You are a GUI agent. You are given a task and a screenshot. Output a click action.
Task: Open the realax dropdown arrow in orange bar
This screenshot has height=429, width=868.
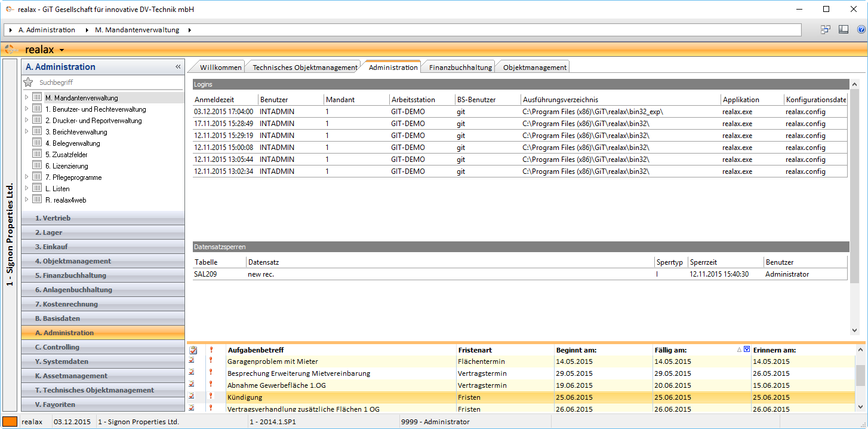[61, 50]
